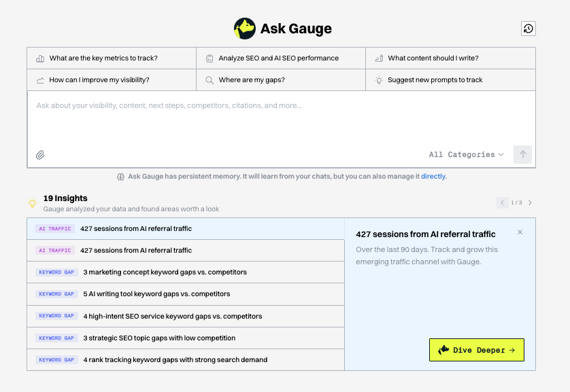Open 5 AI writing tool keyword gaps insight

[186, 294]
